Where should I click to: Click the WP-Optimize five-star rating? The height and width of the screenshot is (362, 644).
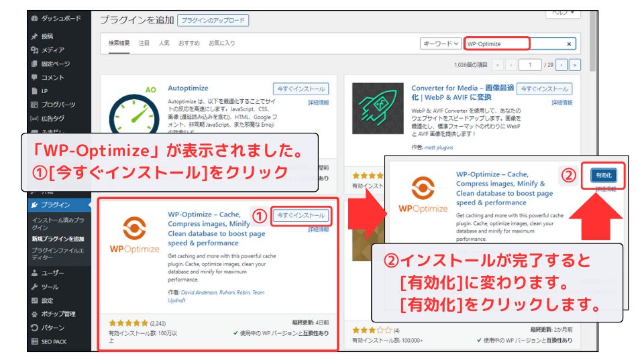point(128,323)
